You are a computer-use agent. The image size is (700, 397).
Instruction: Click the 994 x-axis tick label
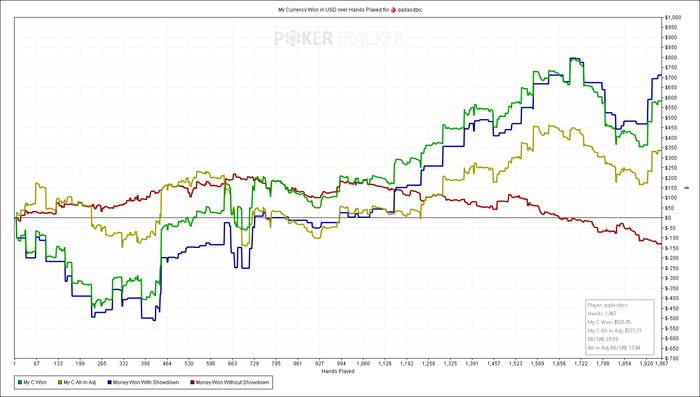[343, 364]
